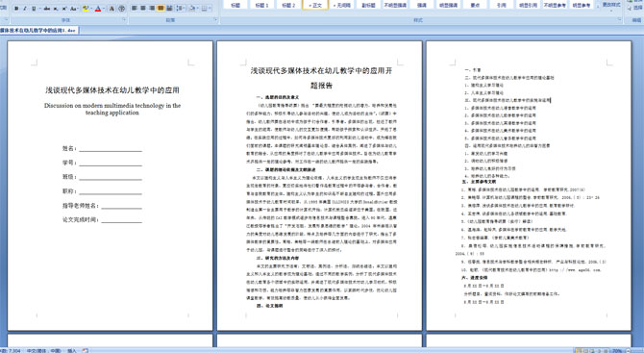Apply the 标题 1 style

261,5
